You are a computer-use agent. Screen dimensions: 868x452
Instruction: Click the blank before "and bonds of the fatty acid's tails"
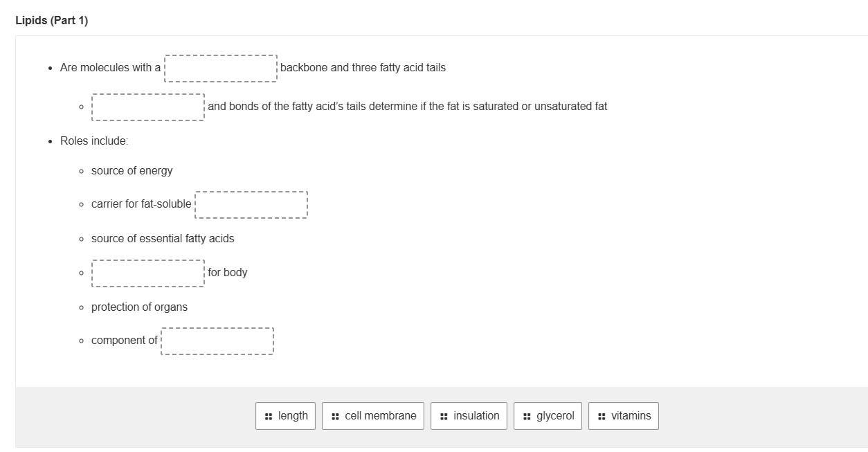click(148, 107)
